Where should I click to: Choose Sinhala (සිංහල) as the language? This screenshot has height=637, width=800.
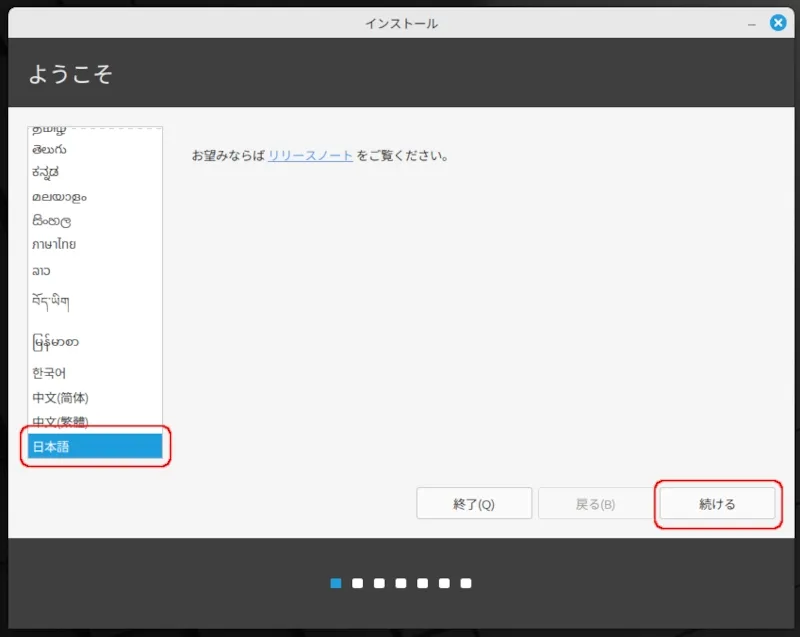pos(51,220)
